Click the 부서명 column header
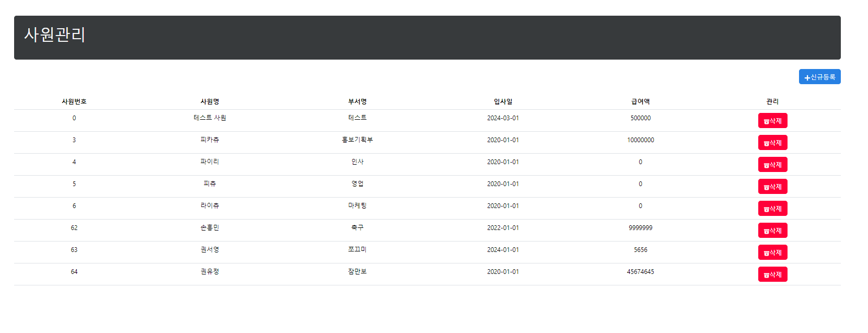 click(357, 101)
